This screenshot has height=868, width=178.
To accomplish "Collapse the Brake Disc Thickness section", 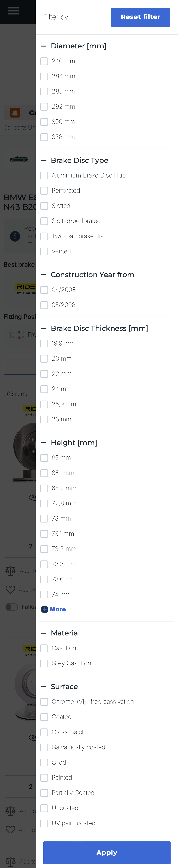I will click(x=44, y=328).
